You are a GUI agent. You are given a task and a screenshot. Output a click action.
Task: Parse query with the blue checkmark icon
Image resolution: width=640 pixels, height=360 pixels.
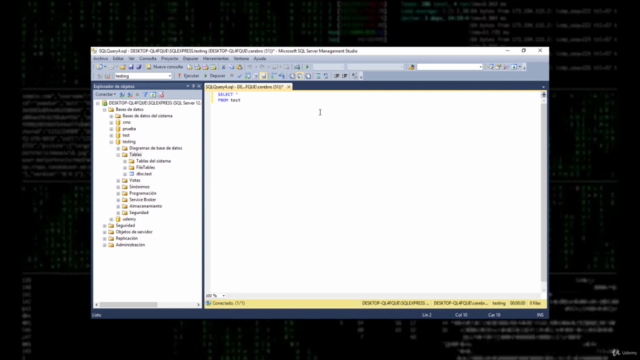(240, 76)
